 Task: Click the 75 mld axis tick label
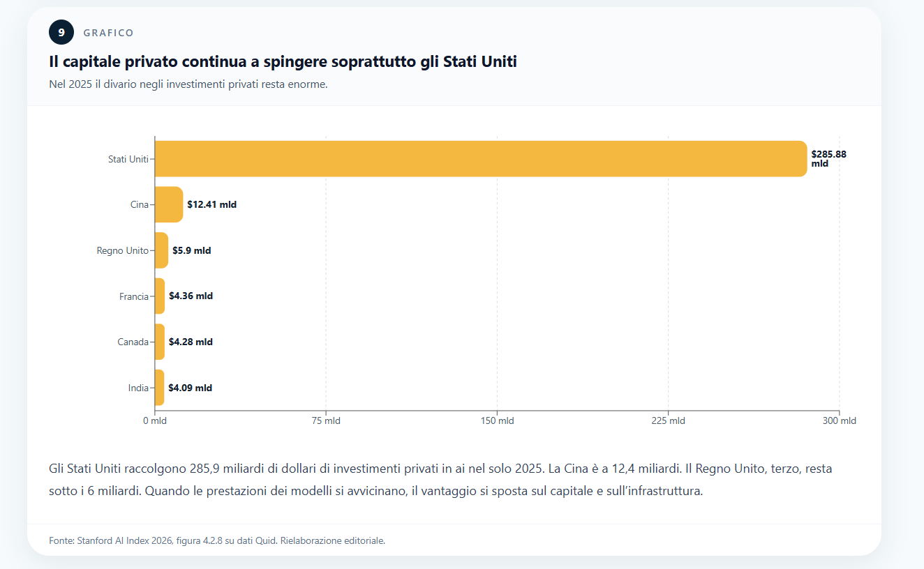coord(326,421)
